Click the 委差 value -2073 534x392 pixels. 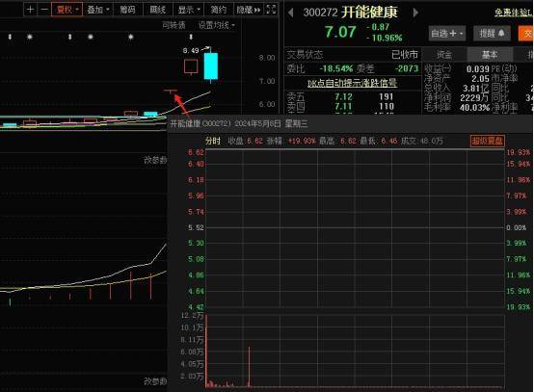[407, 68]
